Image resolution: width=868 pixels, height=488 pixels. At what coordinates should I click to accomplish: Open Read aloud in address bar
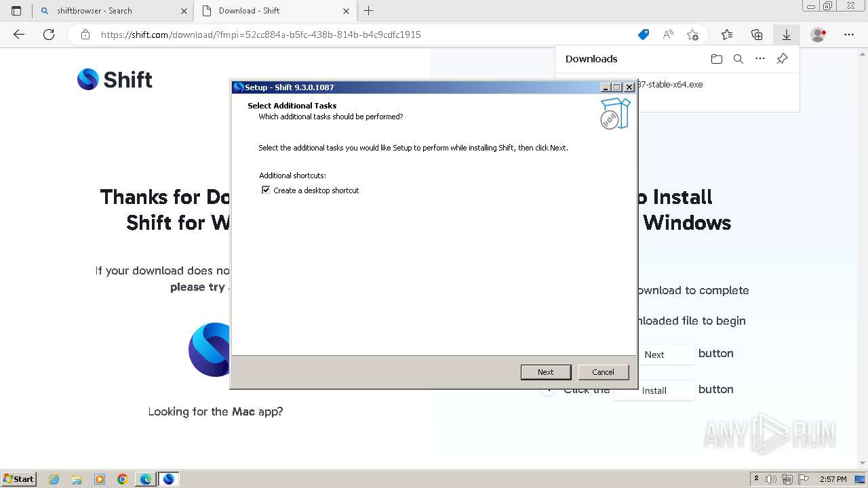(x=668, y=35)
